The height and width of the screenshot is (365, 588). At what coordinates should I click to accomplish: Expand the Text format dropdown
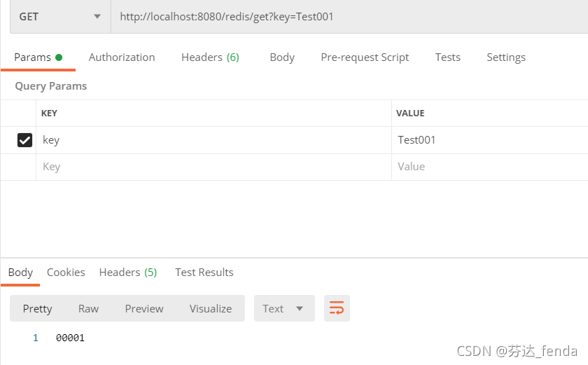(284, 308)
